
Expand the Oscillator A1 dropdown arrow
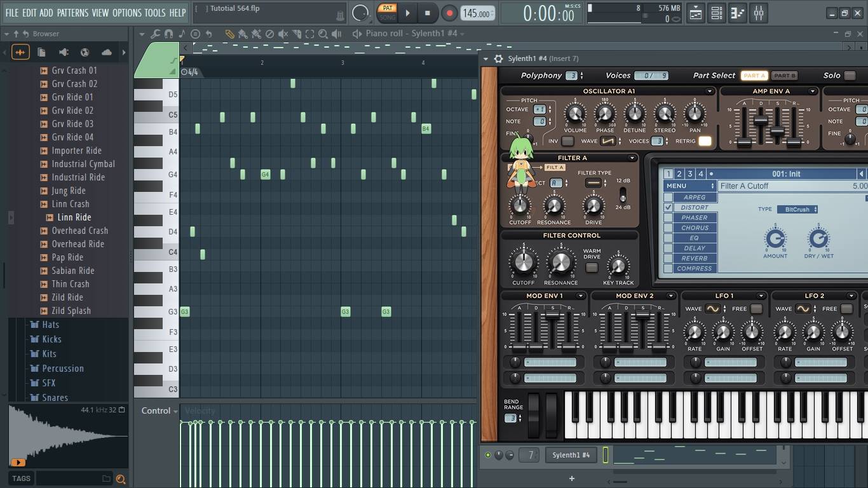[x=710, y=91]
